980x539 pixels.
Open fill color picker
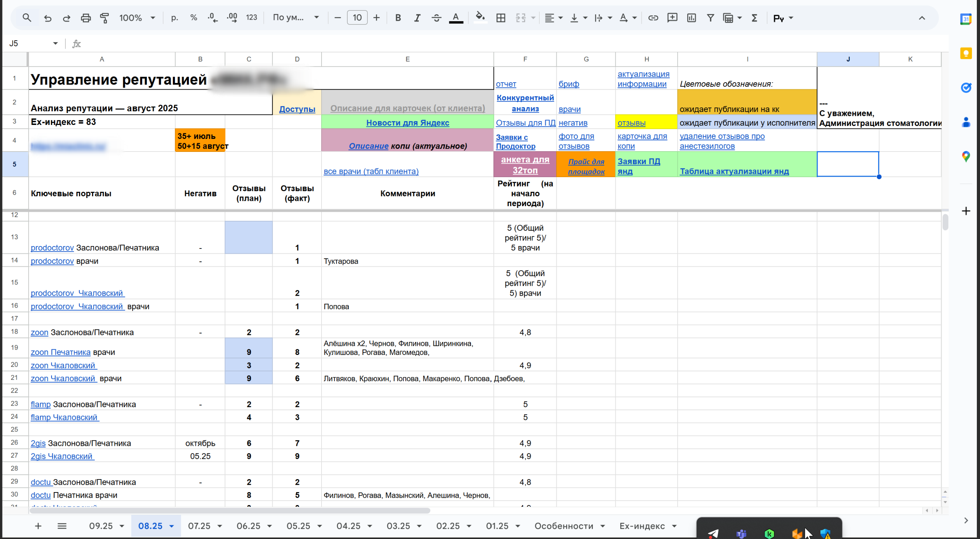pyautogui.click(x=480, y=17)
